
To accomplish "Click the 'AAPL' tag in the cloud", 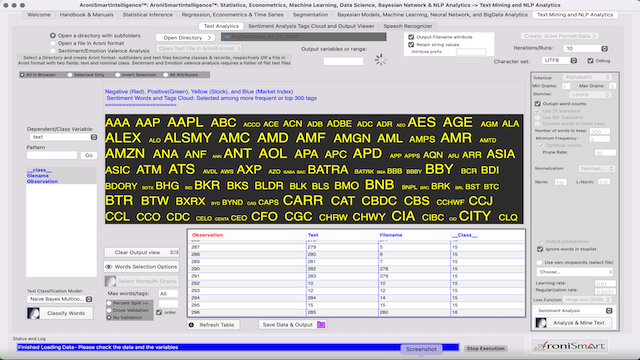I will click(185, 122).
